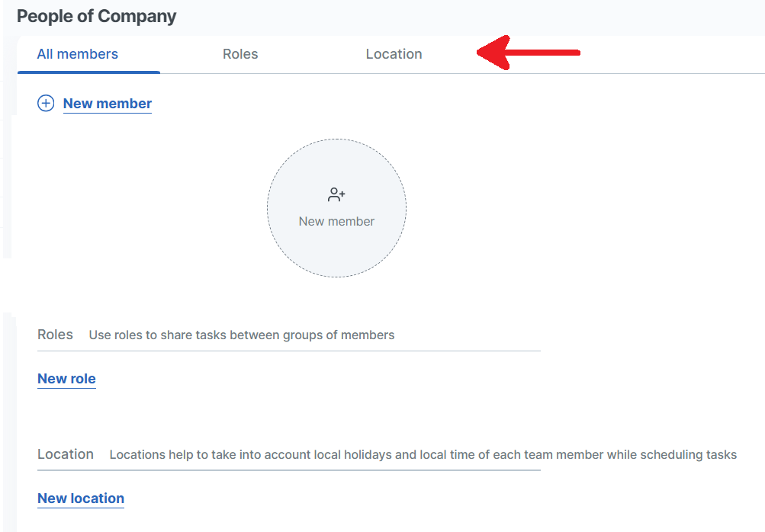Open the Roles tab

(x=240, y=54)
